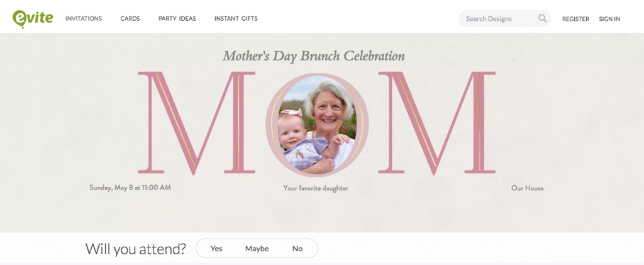
Task: Click the Sign In link
Action: click(609, 19)
